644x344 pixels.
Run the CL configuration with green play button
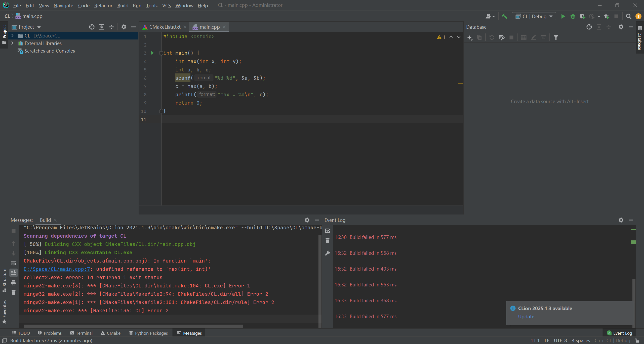click(563, 16)
